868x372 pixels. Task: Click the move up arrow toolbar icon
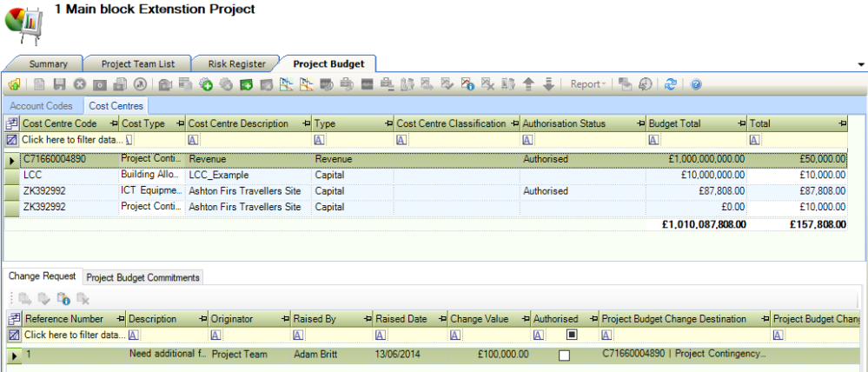[x=529, y=84]
